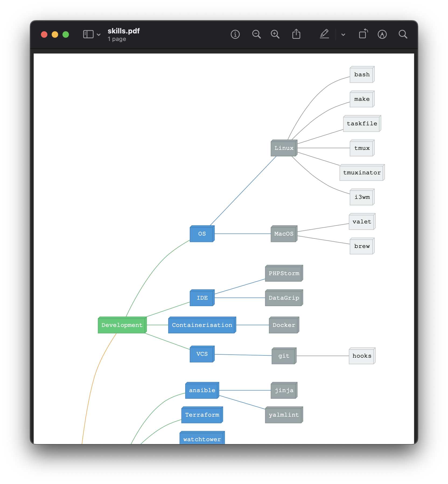The image size is (448, 484).
Task: Open the Share menu
Action: pos(296,34)
